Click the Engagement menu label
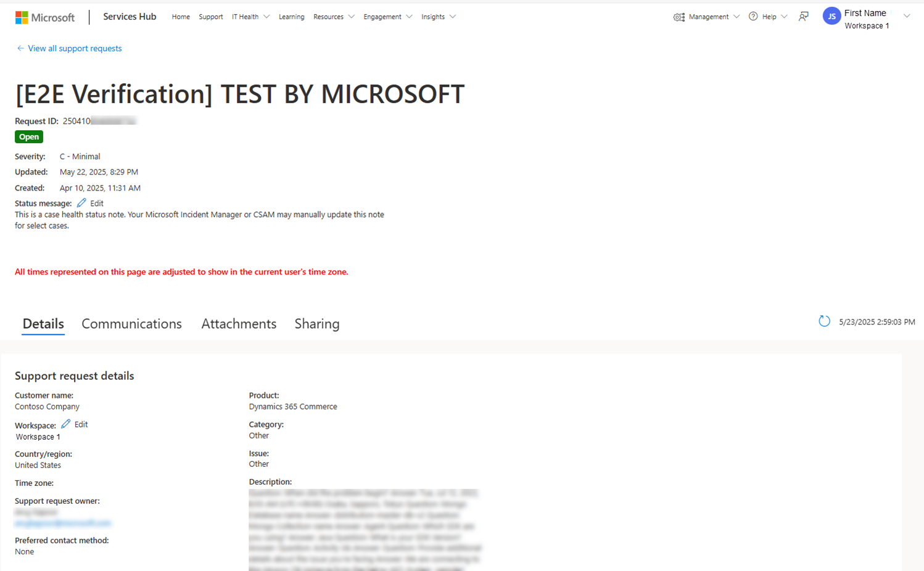 [x=382, y=17]
